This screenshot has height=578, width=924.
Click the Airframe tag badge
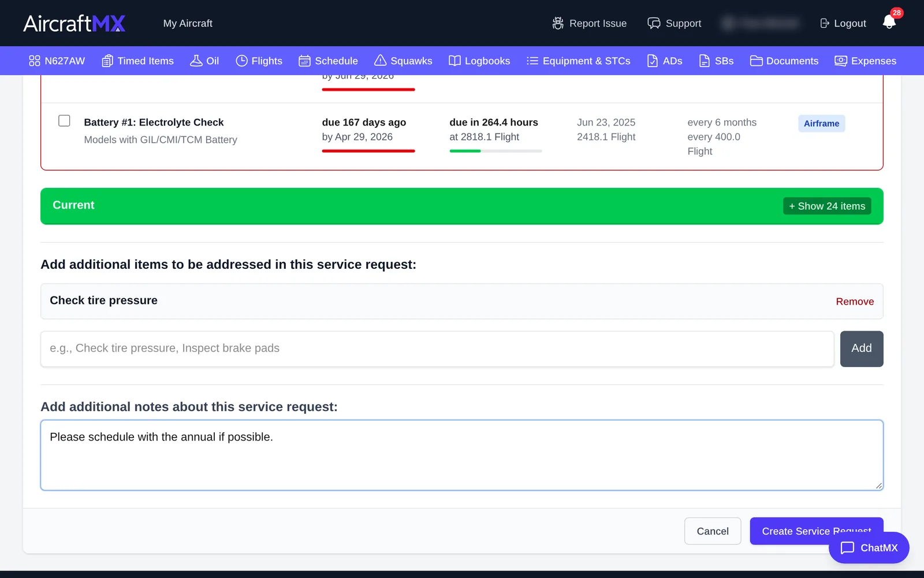click(x=821, y=124)
